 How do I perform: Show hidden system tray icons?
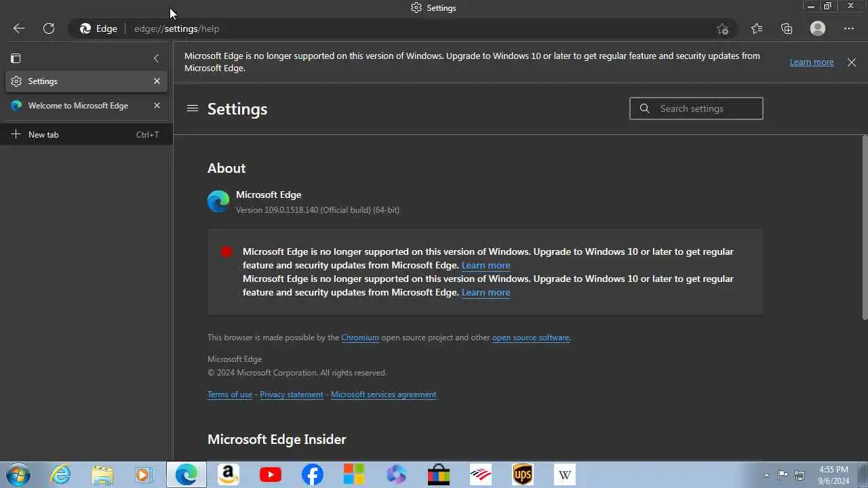(767, 475)
